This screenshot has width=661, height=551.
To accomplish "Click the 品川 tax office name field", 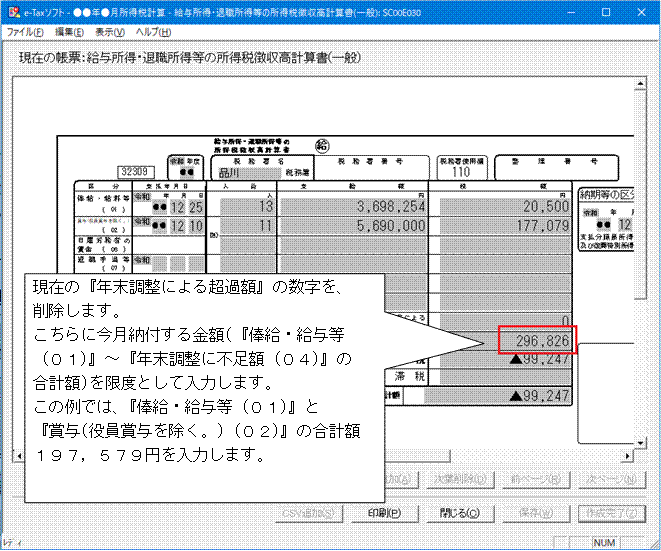I will (238, 171).
